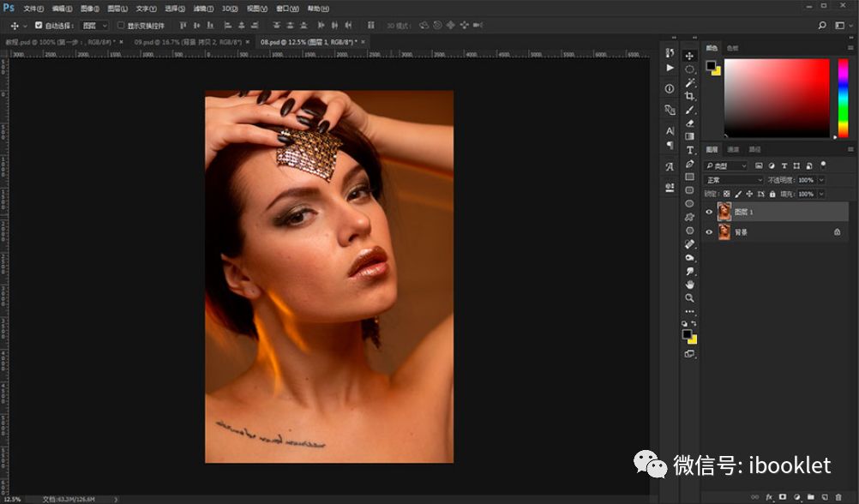Expand the 不透明度 opacity dropdown arrow
This screenshot has height=504, width=859.
(821, 180)
